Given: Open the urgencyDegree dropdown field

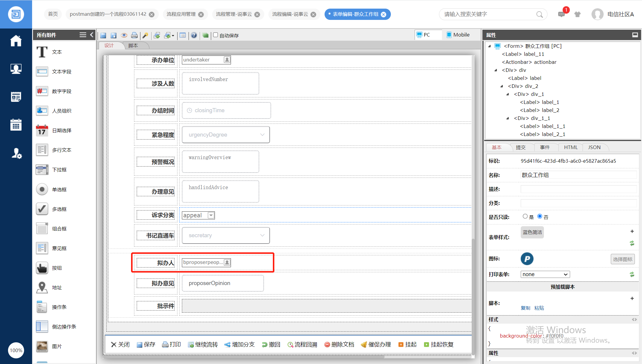Looking at the screenshot, I should coord(226,135).
